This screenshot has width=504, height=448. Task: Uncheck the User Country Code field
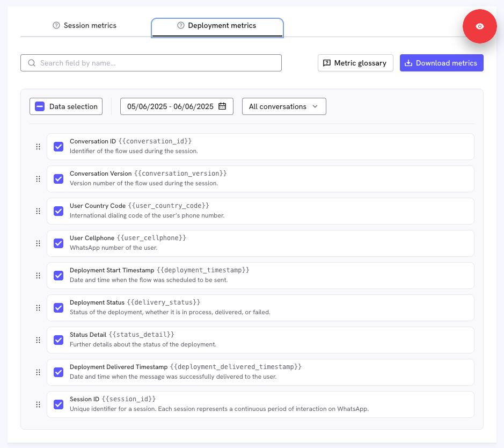coord(59,211)
